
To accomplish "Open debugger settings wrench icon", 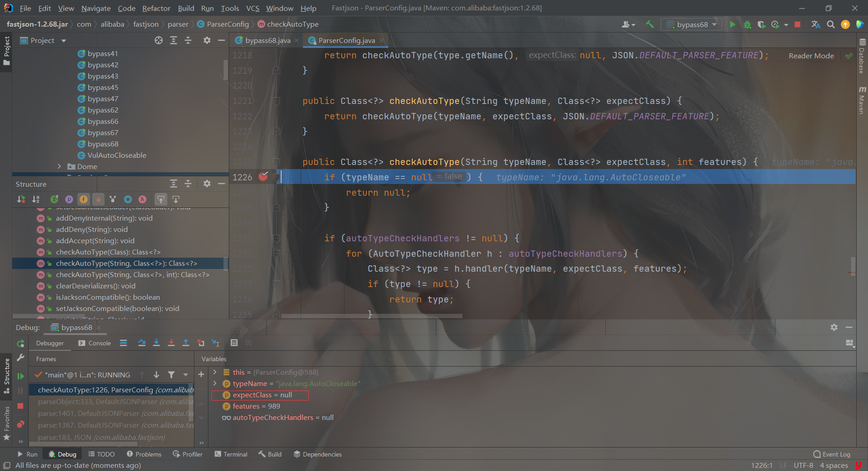I will point(20,358).
